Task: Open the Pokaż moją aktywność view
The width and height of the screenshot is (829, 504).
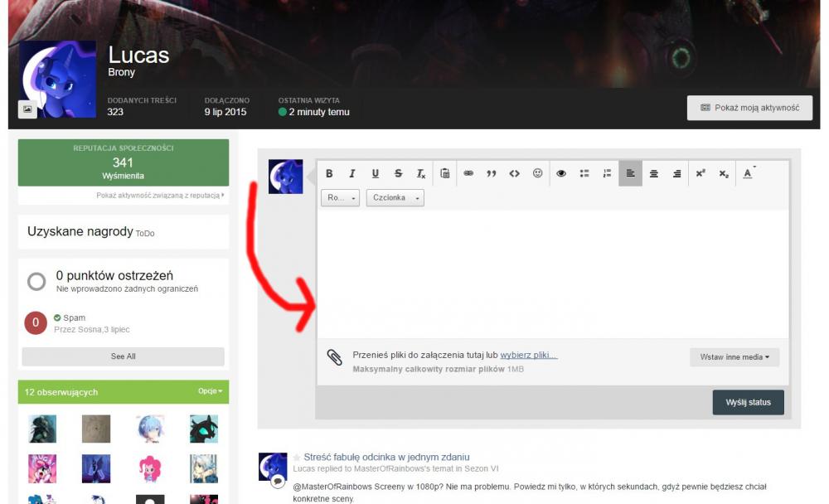Action: (x=749, y=108)
